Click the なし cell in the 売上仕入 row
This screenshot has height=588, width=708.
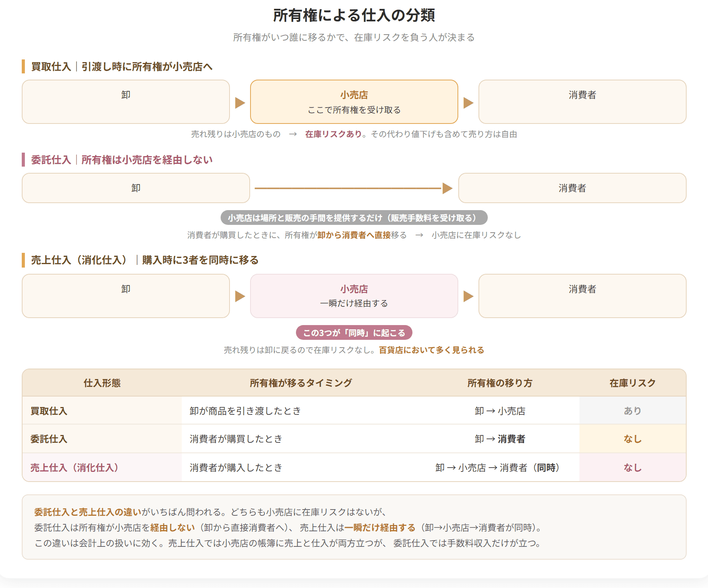(x=633, y=467)
